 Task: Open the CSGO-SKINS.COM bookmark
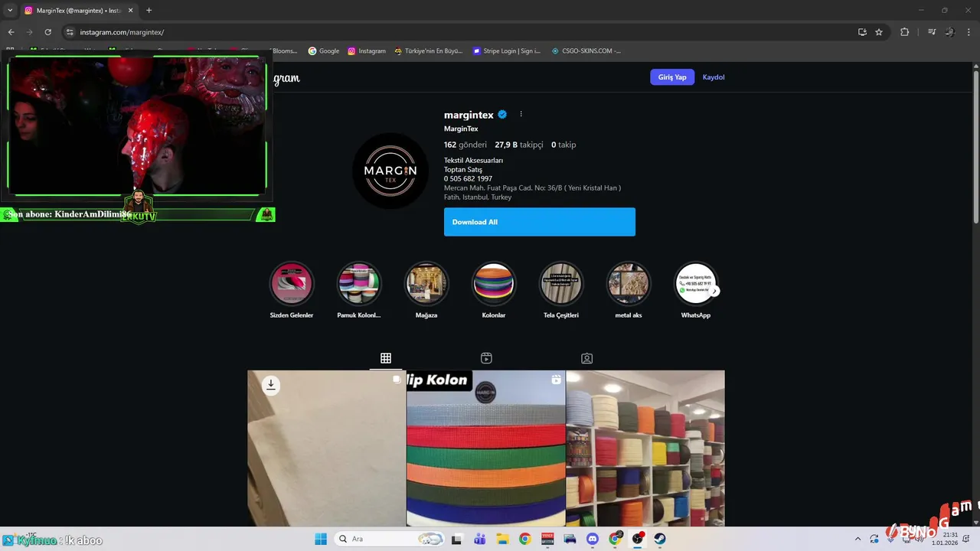[586, 51]
